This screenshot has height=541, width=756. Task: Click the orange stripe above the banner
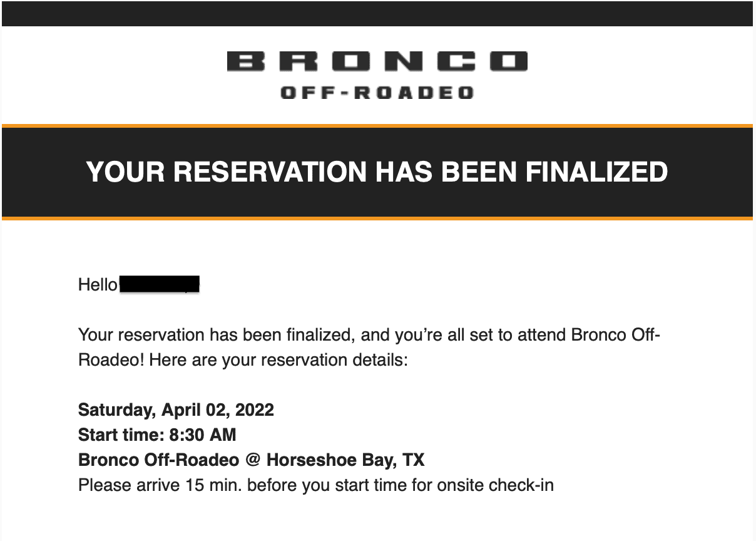[x=377, y=126]
